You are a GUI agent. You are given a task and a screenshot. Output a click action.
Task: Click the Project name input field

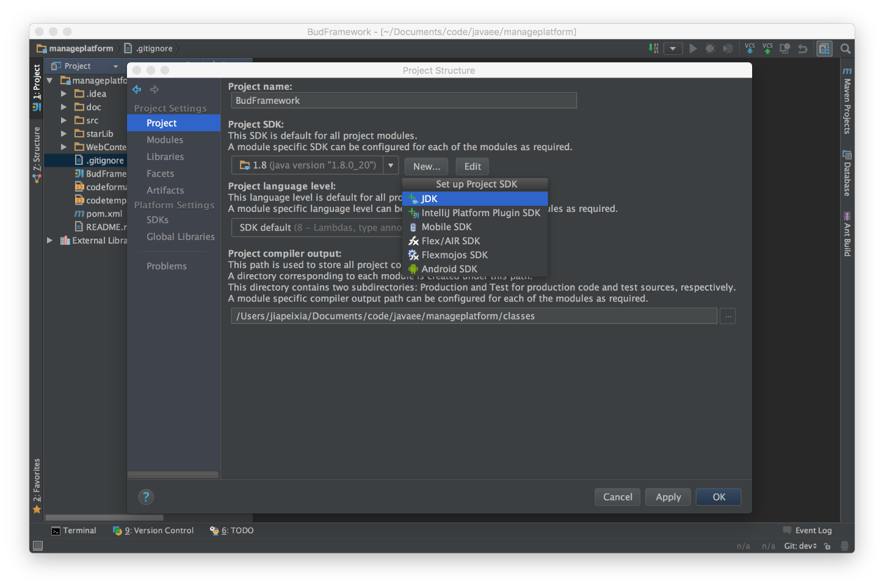click(404, 101)
